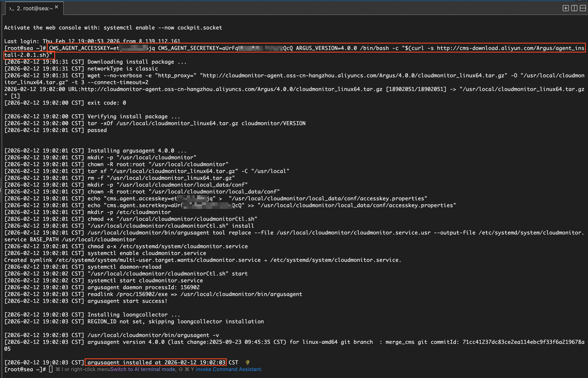Click 'invoke Command Assistant' link
Viewport: 588px width, 378px height.
[x=229, y=369]
